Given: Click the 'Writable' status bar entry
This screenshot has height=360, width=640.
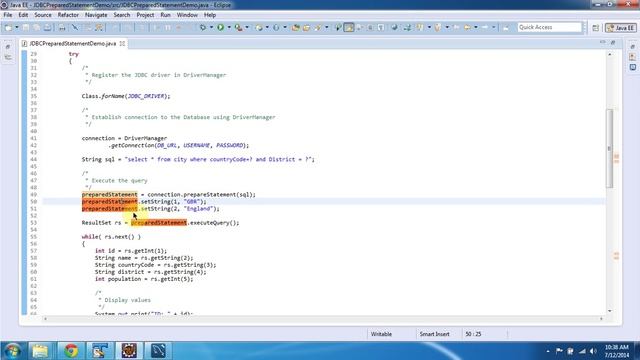Looking at the screenshot, I should [x=381, y=334].
